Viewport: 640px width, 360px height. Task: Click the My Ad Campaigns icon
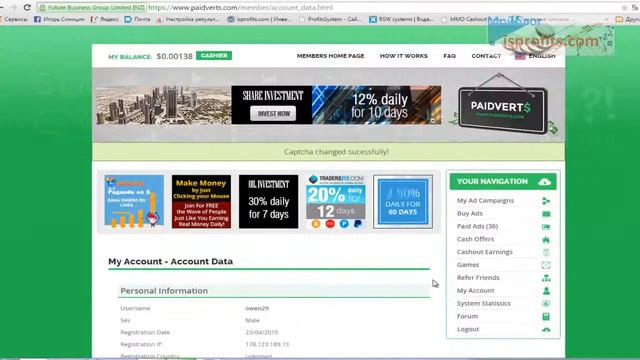(546, 201)
